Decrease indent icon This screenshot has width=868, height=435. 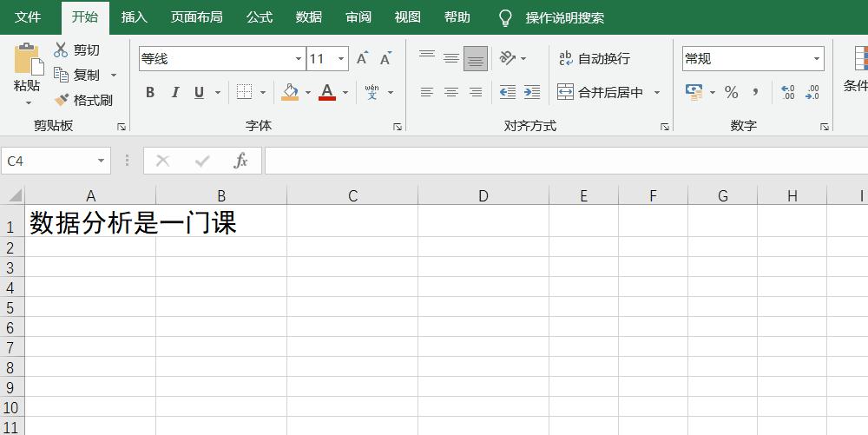[508, 92]
